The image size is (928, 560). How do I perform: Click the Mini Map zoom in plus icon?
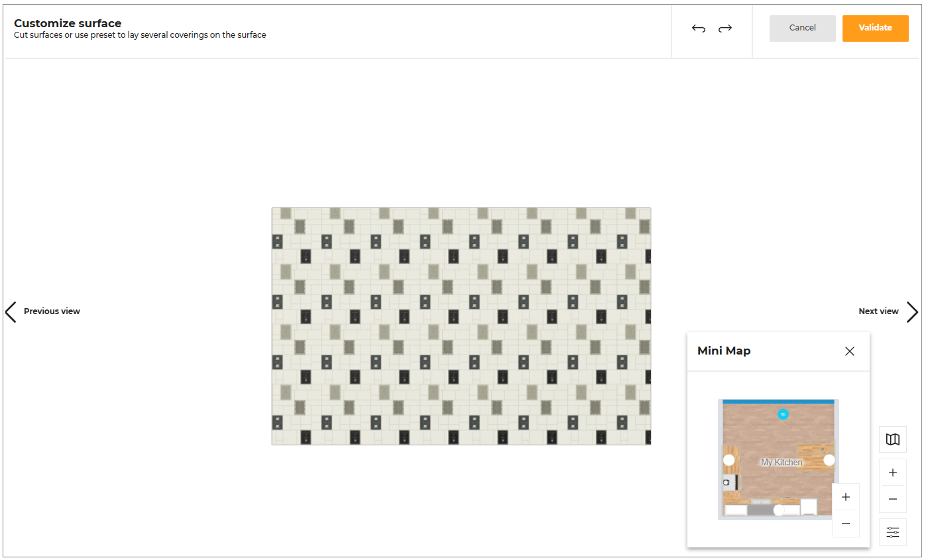[845, 496]
